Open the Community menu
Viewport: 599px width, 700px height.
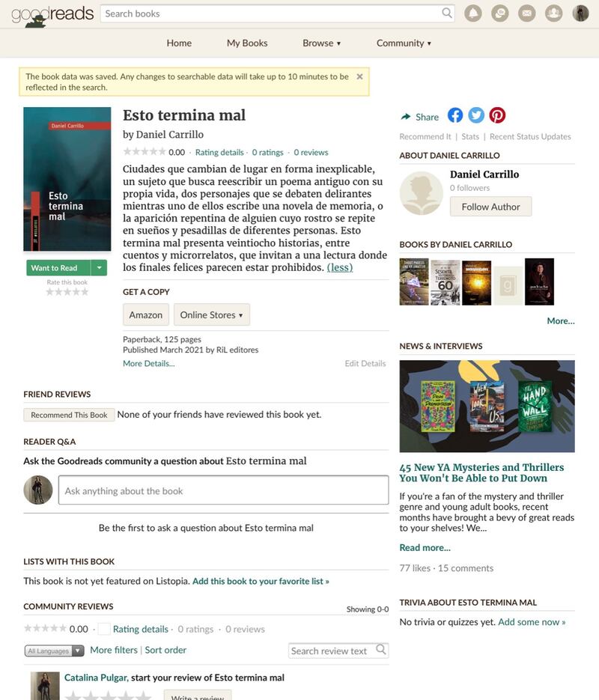404,43
